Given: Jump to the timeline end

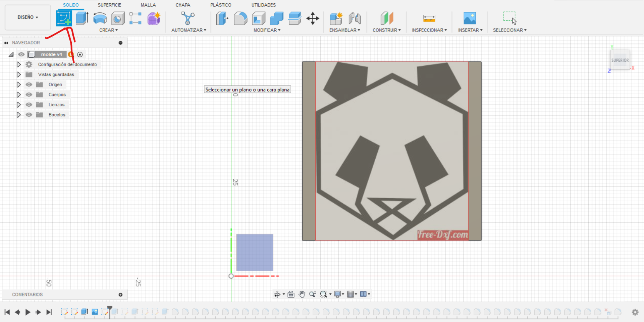Looking at the screenshot, I should (x=49, y=312).
